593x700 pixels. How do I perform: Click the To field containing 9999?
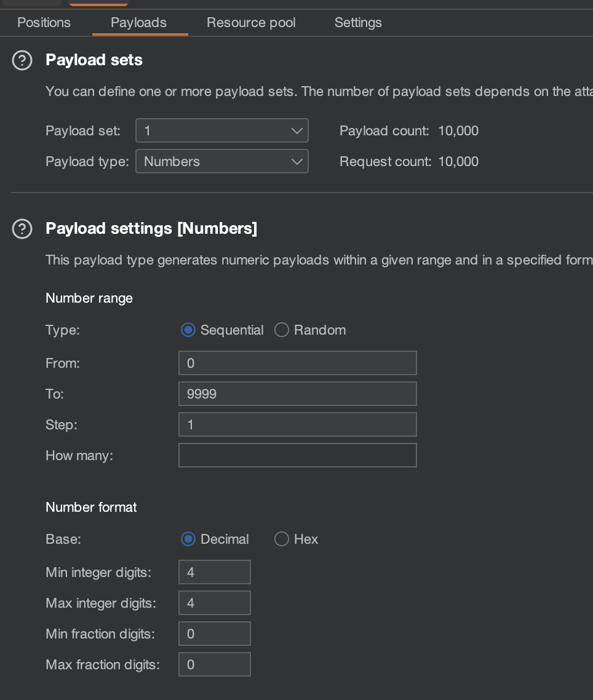pyautogui.click(x=297, y=394)
